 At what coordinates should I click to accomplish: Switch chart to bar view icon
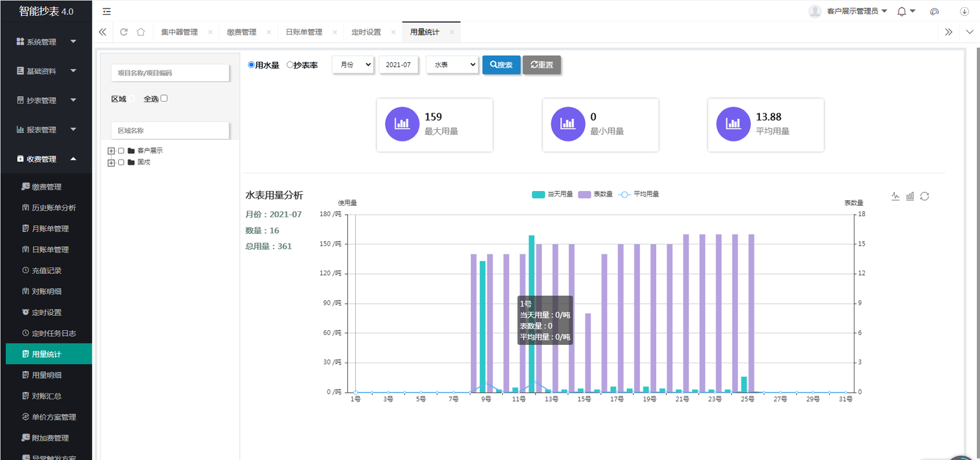point(910,196)
